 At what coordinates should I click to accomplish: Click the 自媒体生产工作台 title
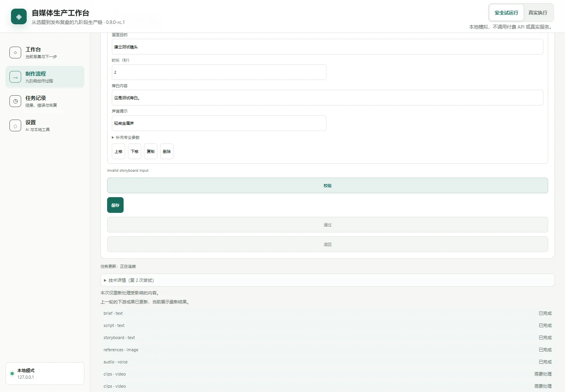pos(60,13)
